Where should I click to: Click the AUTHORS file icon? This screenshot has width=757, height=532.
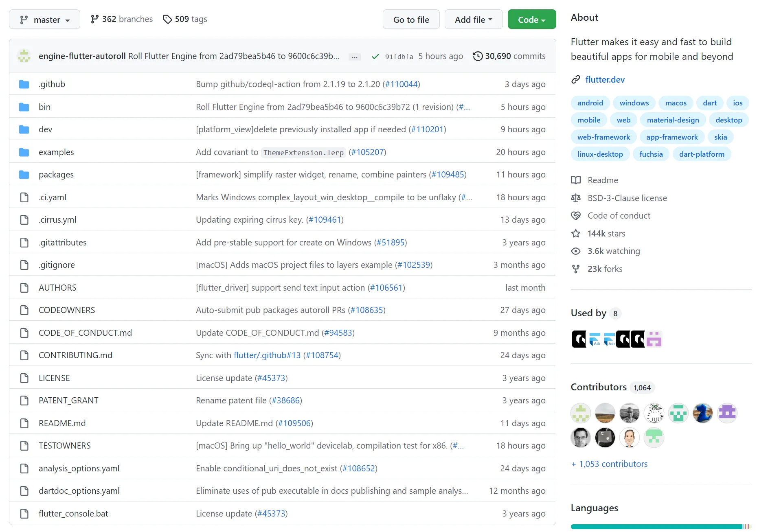[24, 288]
